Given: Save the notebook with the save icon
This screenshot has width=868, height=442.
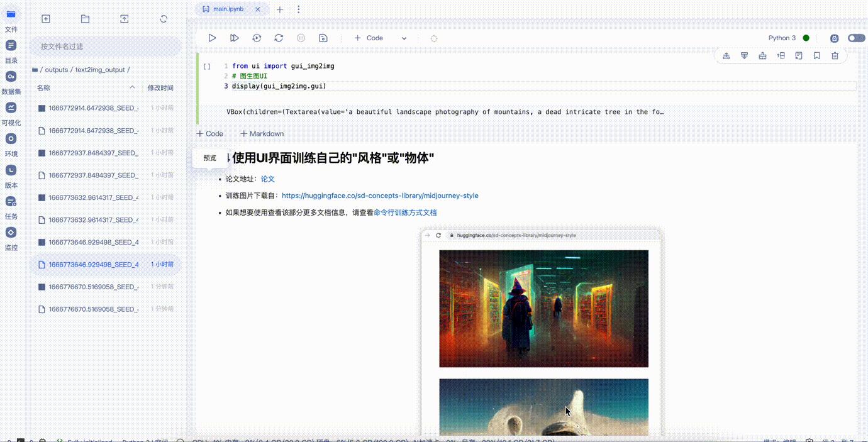Looking at the screenshot, I should point(323,38).
